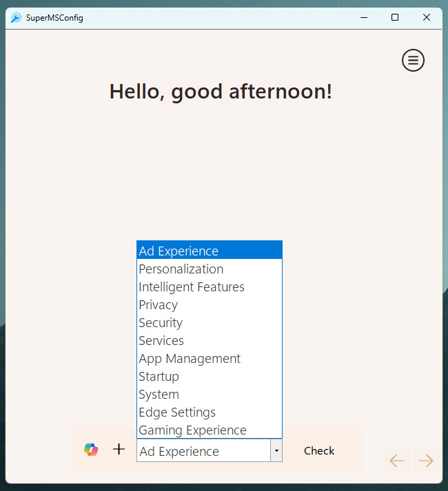Maximize the SuperMSConfig window
The width and height of the screenshot is (448, 491).
395,17
